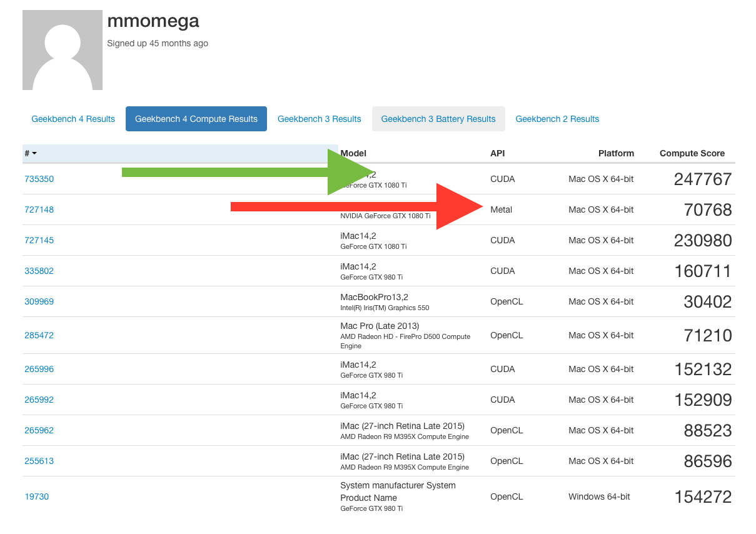Click the Metal API cell
The height and width of the screenshot is (534, 756).
[x=501, y=209]
